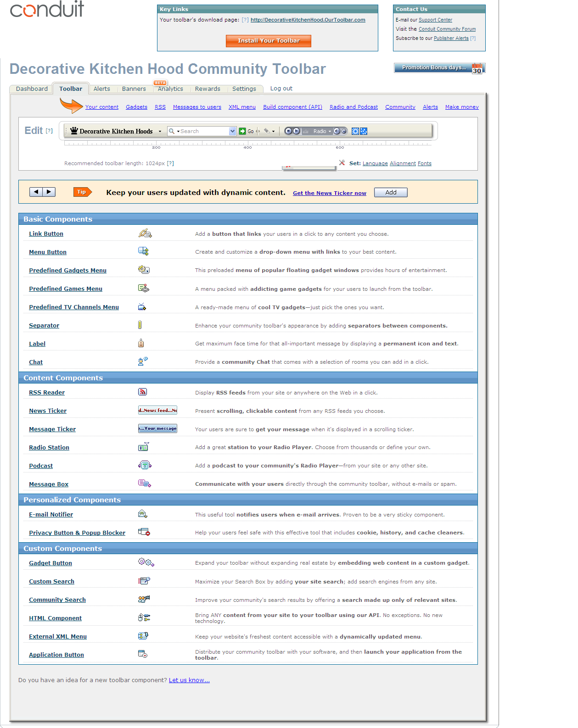Viewport: 578px width, 728px height.
Task: Open the Conduit Community Forum link
Action: (x=447, y=29)
